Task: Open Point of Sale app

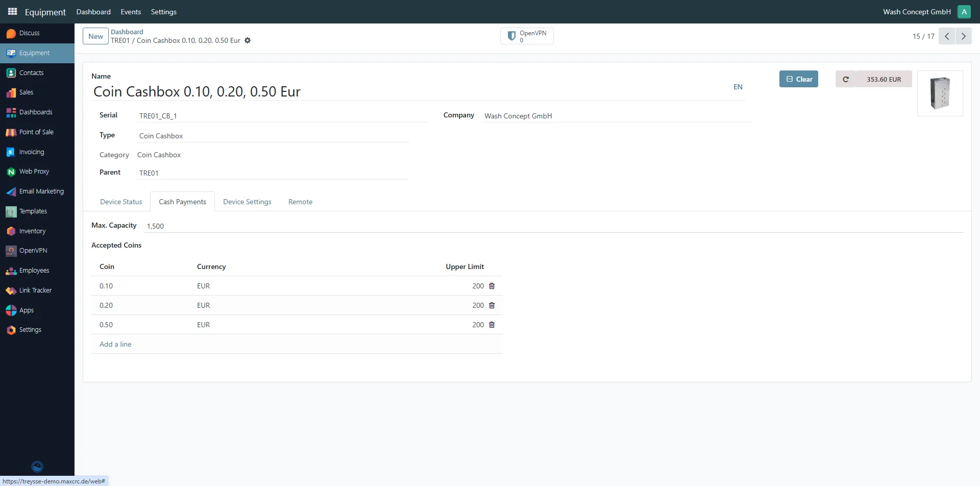Action: [x=37, y=132]
